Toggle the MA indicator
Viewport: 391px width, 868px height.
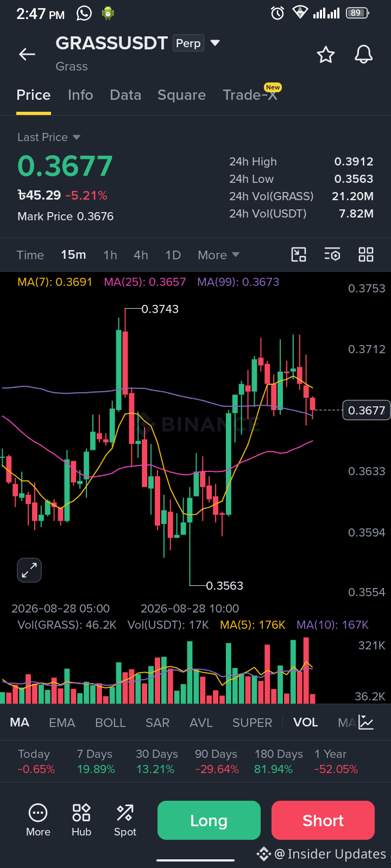pos(20,723)
